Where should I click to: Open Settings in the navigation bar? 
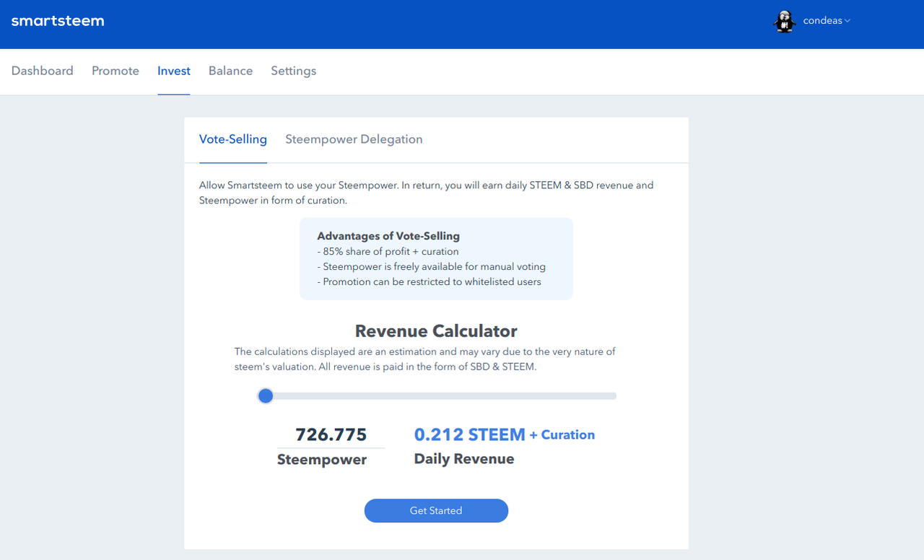pos(294,71)
